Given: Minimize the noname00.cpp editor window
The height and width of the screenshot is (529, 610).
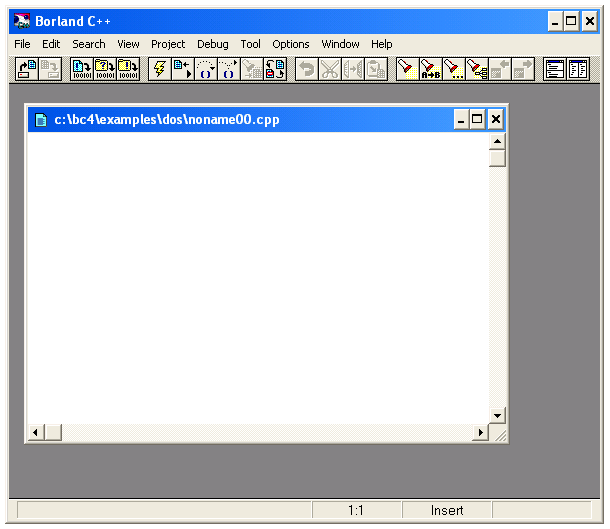Looking at the screenshot, I should coord(461,119).
